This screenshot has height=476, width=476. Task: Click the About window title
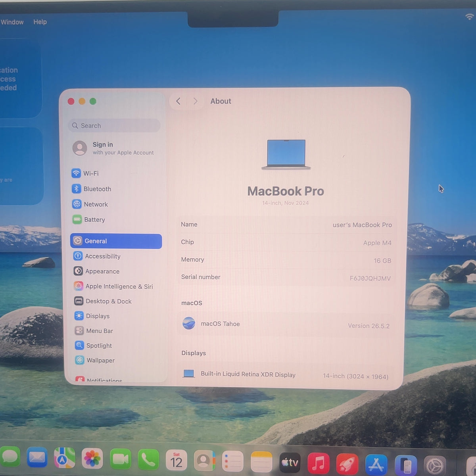221,101
